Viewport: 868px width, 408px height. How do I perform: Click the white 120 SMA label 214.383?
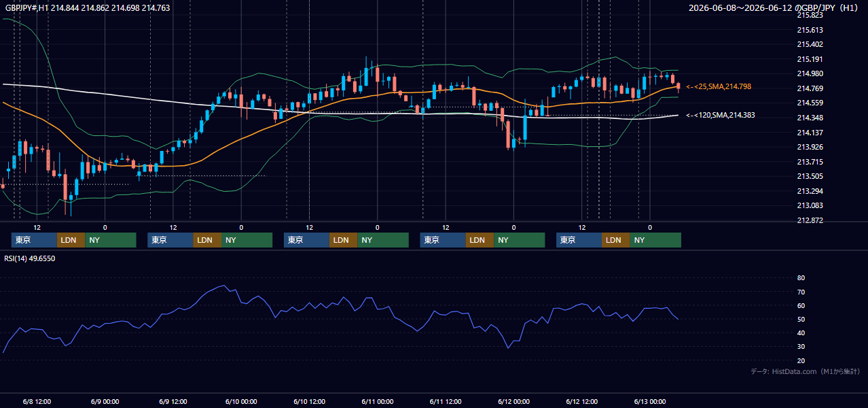(x=721, y=115)
